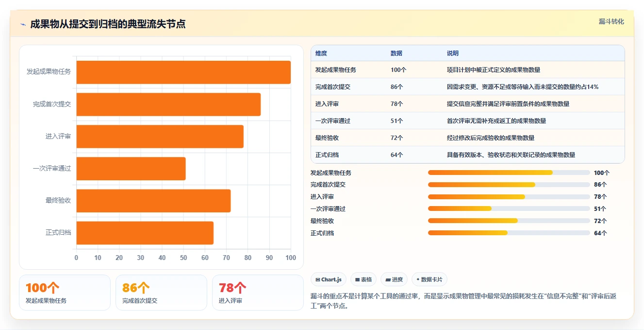This screenshot has height=330, width=644.
Task: Click the description mentioning 约占14%
Action: point(523,87)
